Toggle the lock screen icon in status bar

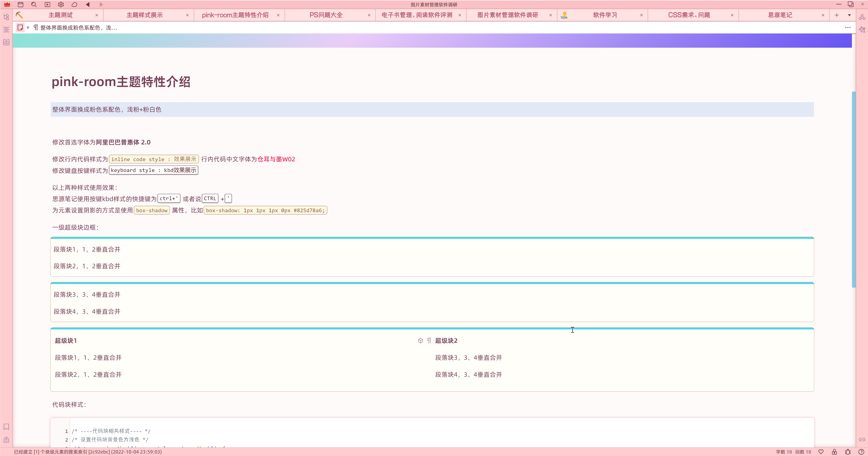834,452
